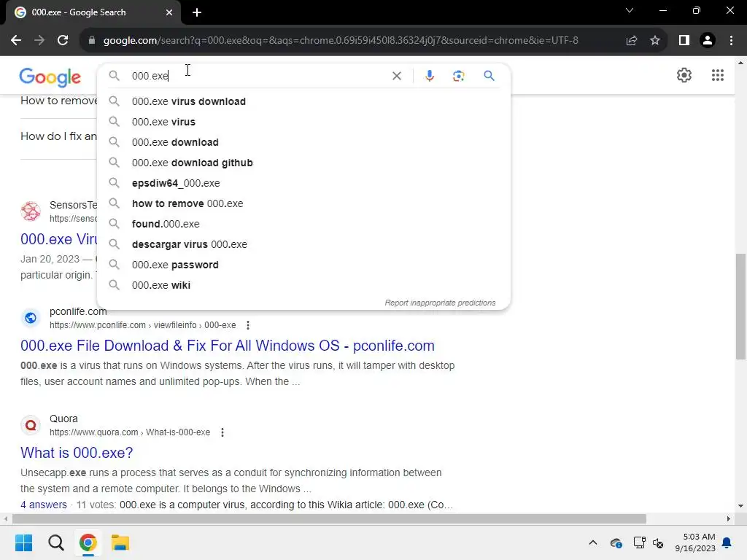Viewport: 747px width, 560px height.
Task: Choose suggestion 'how to remove 000.exe'
Action: pyautogui.click(x=303, y=204)
